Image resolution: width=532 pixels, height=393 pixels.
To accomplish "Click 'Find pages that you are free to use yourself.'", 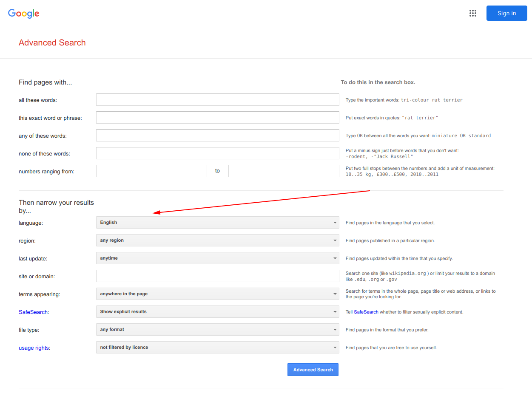I will click(391, 348).
